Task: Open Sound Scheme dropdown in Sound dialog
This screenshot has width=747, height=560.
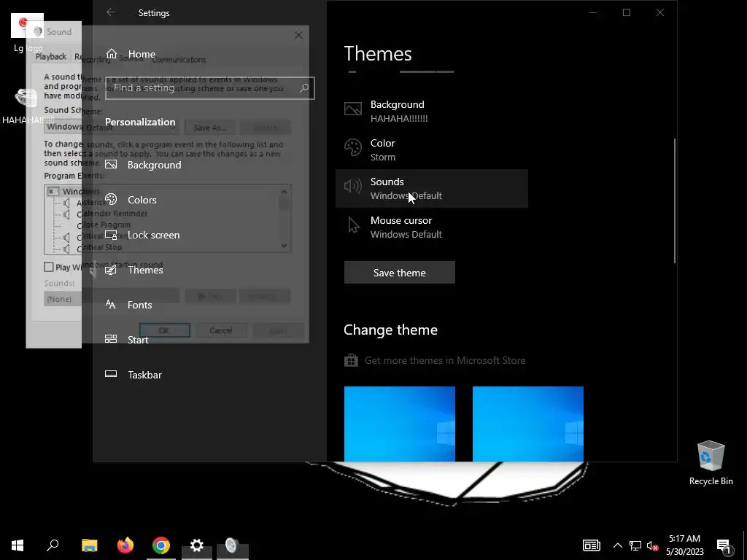Action: point(112,127)
